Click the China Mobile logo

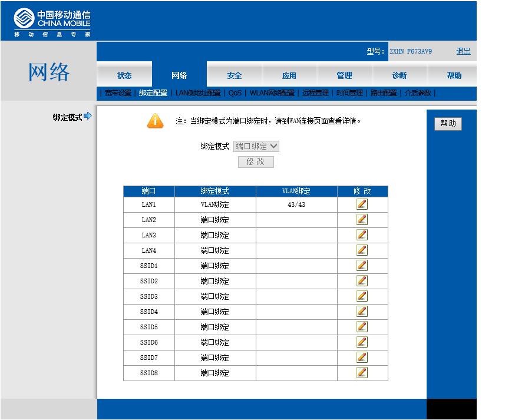(52, 22)
